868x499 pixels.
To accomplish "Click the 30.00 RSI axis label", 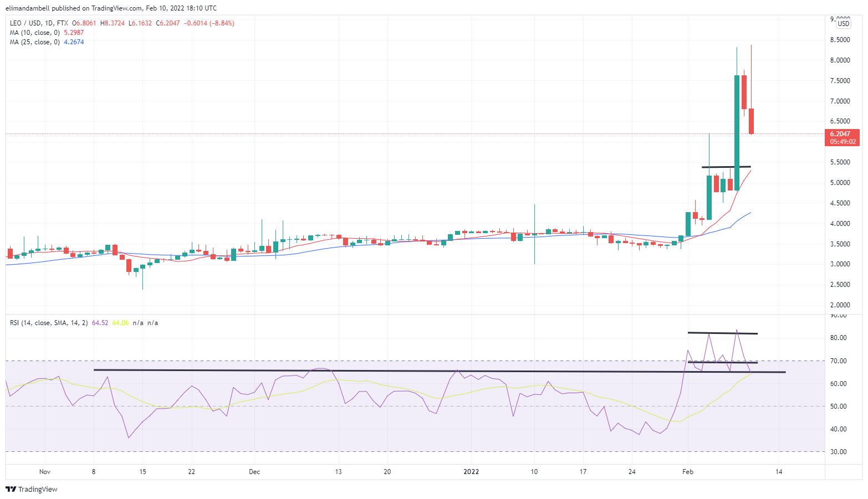I will click(838, 452).
